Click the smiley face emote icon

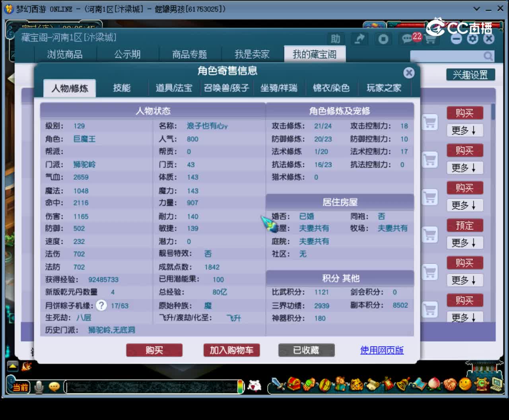tap(464, 384)
